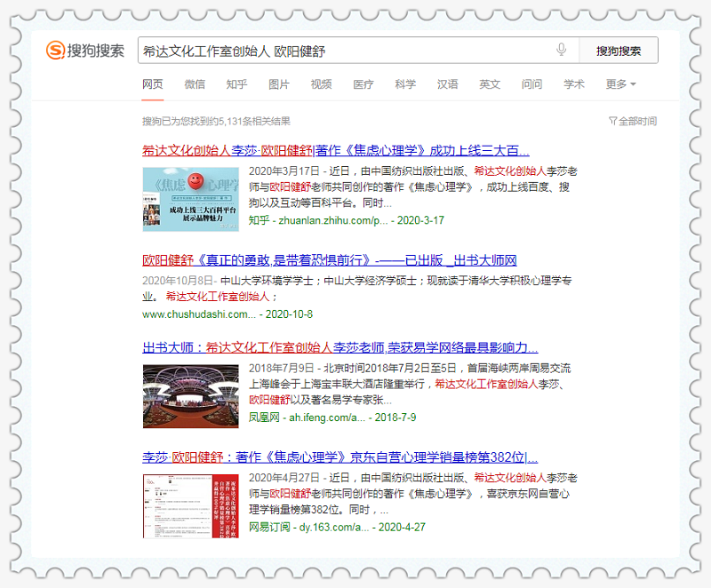Image resolution: width=711 pixels, height=588 pixels.
Task: Click the 搜狗搜索 search button
Action: (619, 51)
